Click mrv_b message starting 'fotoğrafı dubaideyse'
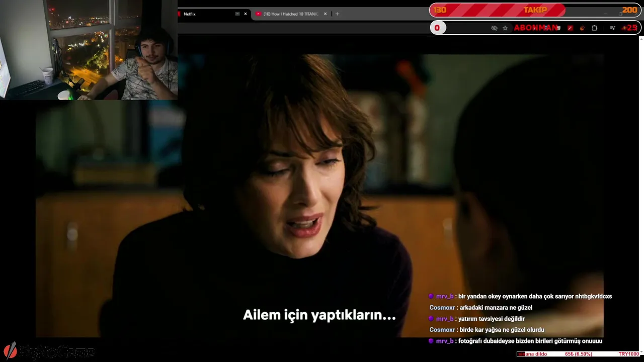 point(515,341)
